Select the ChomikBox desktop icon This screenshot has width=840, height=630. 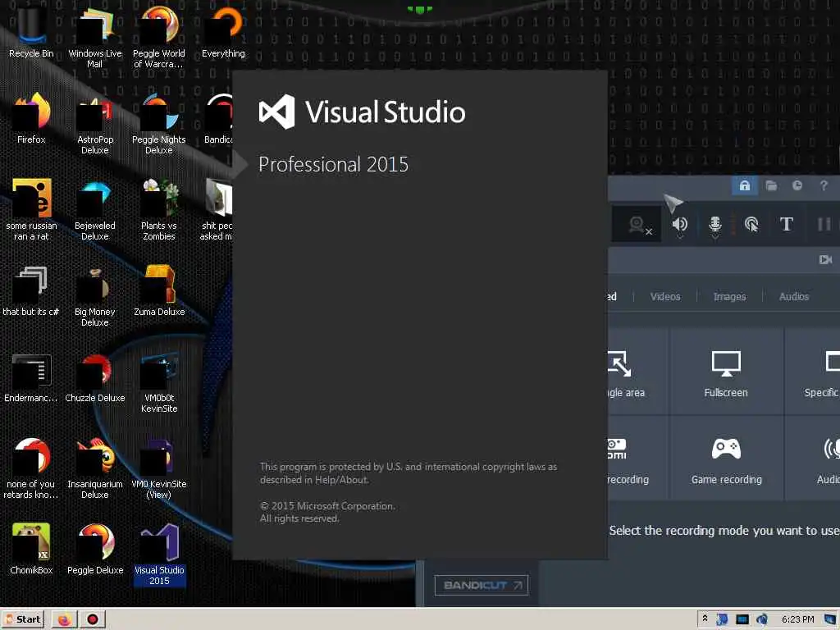click(x=31, y=549)
